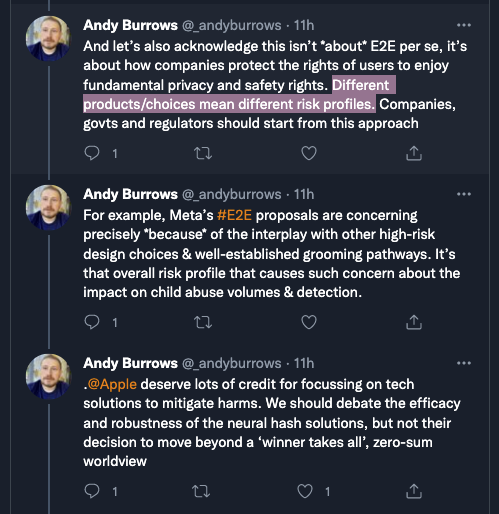Share the tweet about child abuse detection
Viewport: 499px width, 514px height.
(x=414, y=323)
